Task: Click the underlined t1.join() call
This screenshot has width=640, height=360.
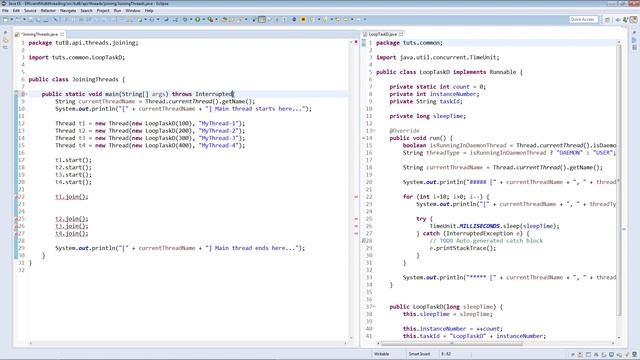Action: (71, 197)
